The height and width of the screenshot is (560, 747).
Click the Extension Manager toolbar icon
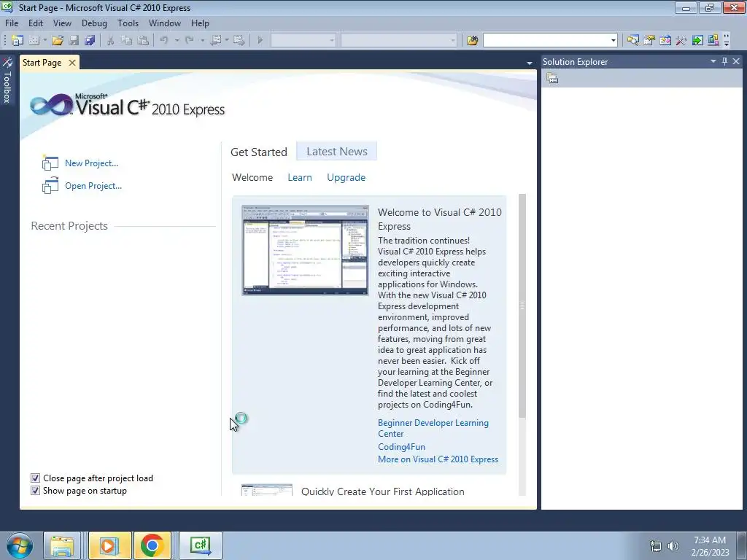[713, 41]
